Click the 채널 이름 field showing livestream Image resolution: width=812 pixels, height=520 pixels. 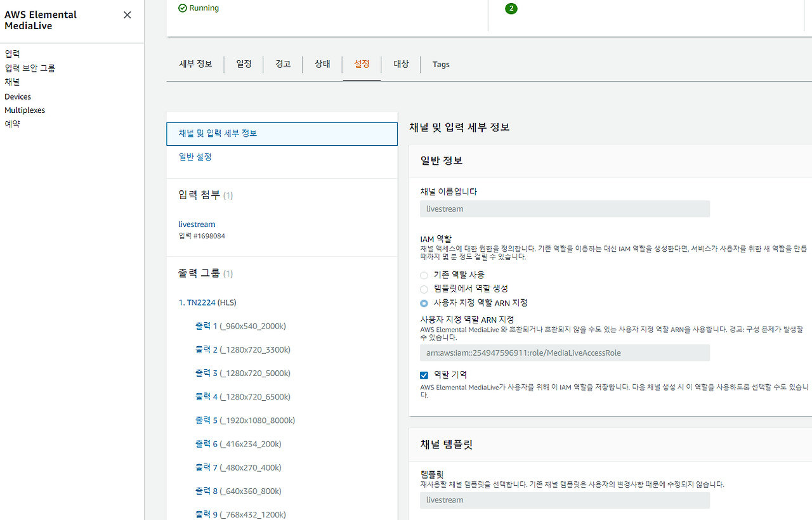point(565,209)
